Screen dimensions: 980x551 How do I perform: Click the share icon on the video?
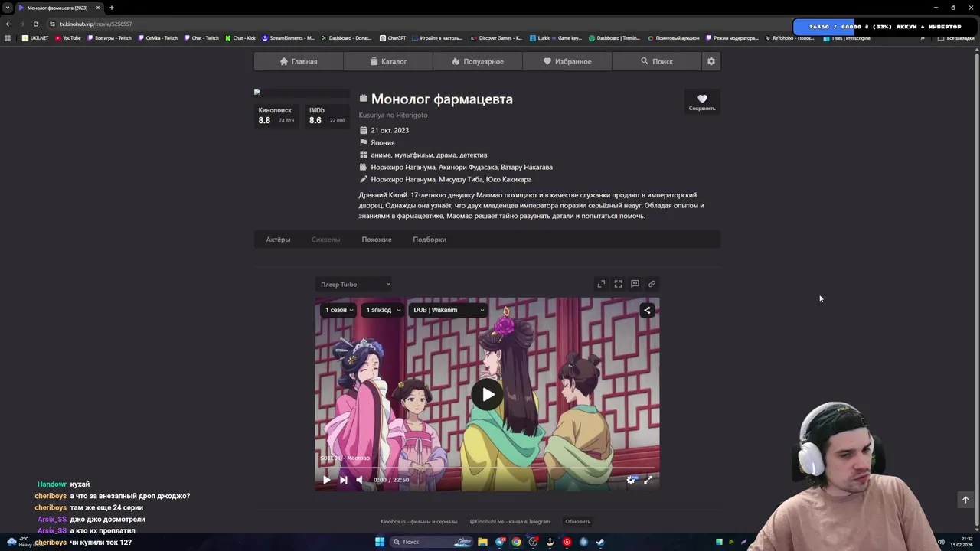[647, 310]
